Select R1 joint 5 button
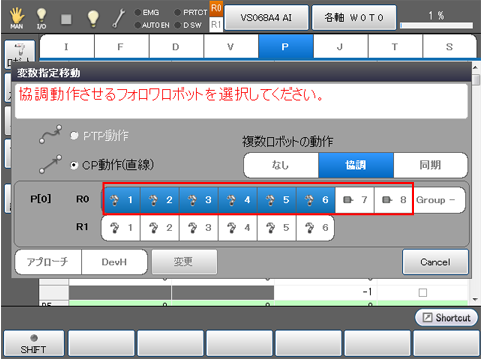The width and height of the screenshot is (481, 360). click(x=277, y=228)
